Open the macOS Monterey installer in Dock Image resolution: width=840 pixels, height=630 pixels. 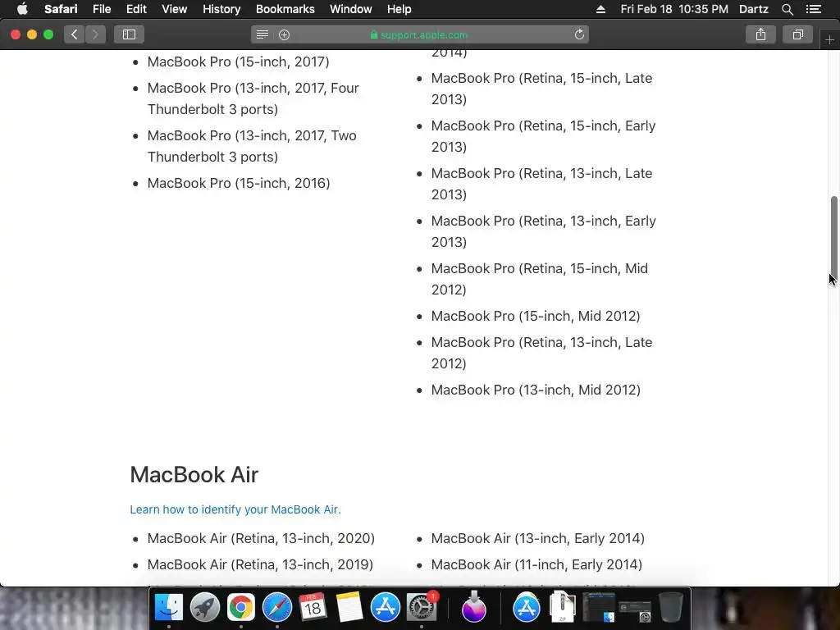(x=474, y=608)
